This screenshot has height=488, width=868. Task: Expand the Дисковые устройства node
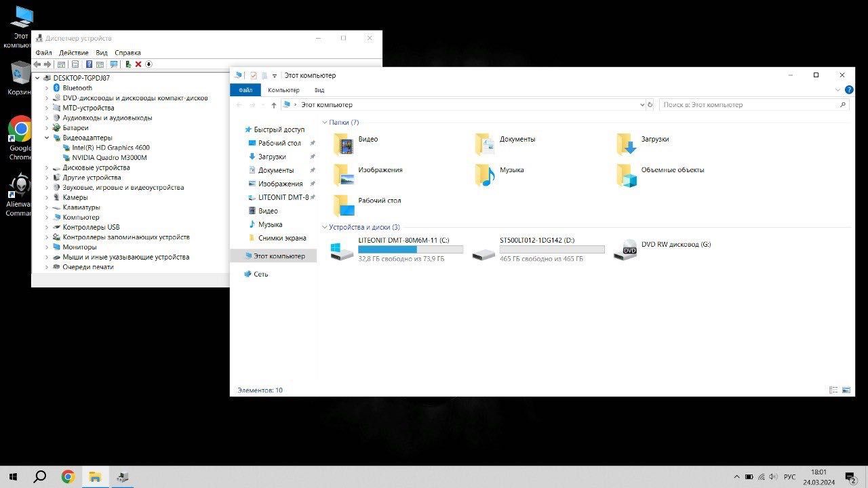tap(47, 167)
